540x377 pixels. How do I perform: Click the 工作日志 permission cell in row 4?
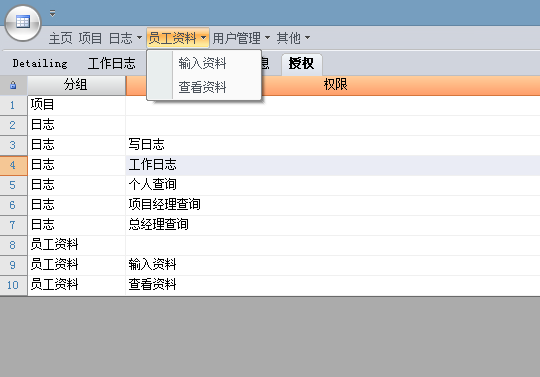(333, 165)
